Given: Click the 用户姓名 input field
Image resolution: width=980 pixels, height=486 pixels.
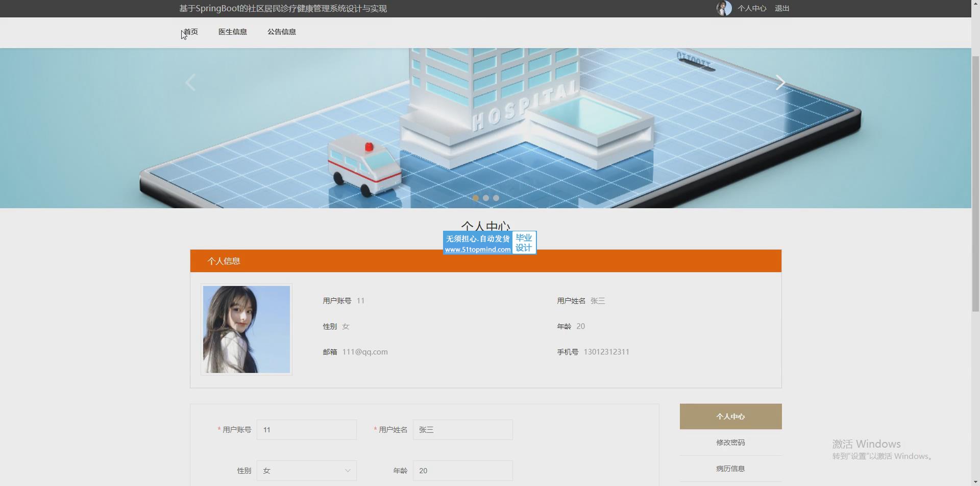Looking at the screenshot, I should tap(463, 430).
